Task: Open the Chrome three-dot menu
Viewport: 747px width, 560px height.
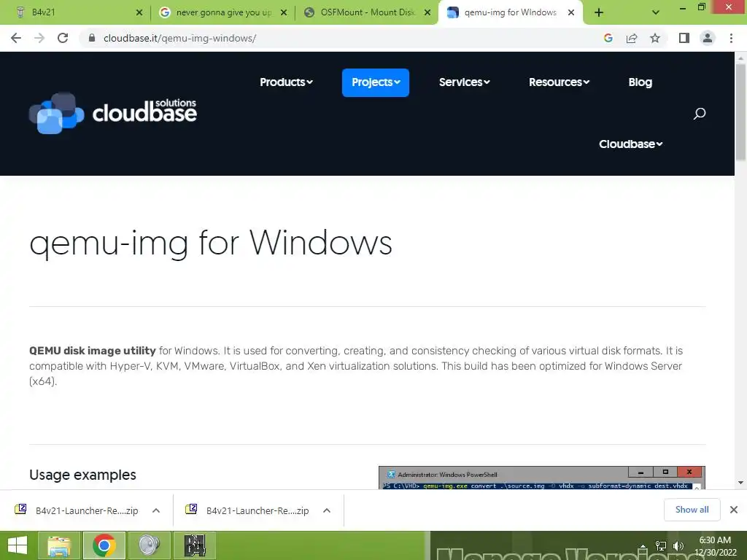Action: coord(731,38)
